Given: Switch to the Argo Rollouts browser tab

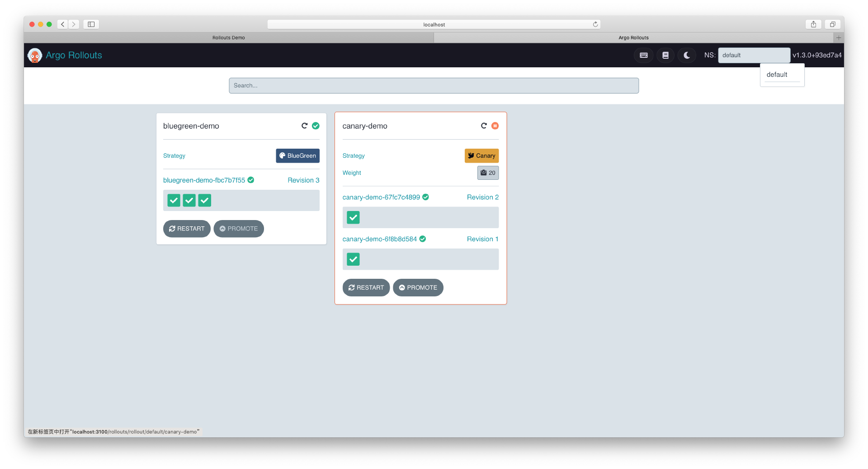Looking at the screenshot, I should pyautogui.click(x=633, y=38).
